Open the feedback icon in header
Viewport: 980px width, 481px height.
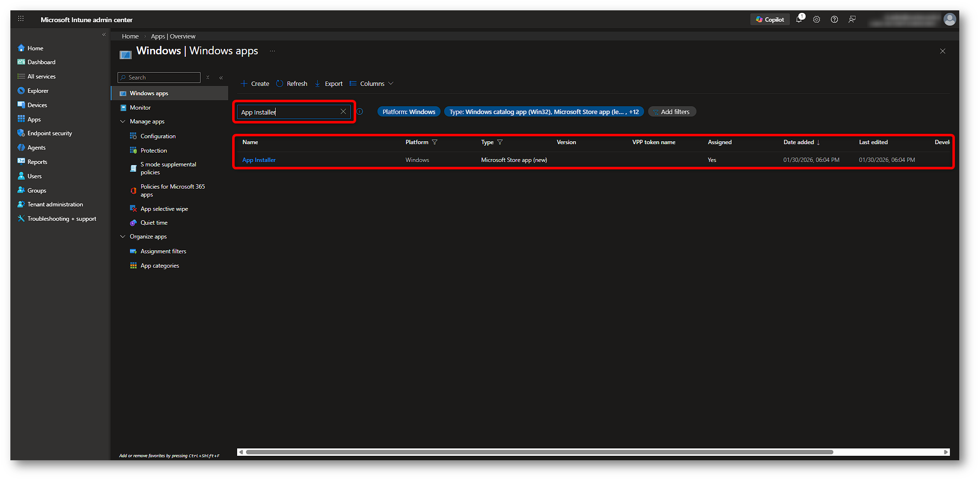click(852, 20)
